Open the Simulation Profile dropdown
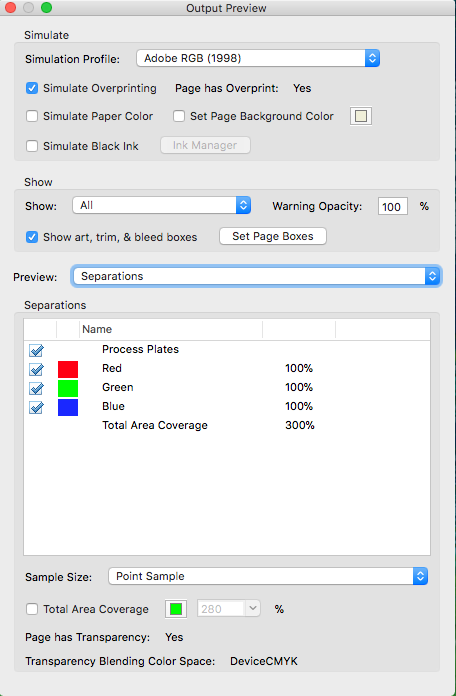Image resolution: width=456 pixels, height=696 pixels. (258, 58)
